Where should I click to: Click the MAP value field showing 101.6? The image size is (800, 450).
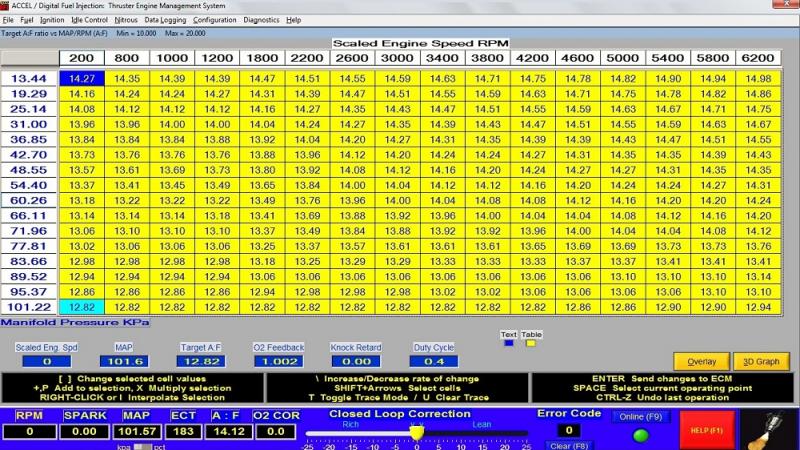pos(124,361)
